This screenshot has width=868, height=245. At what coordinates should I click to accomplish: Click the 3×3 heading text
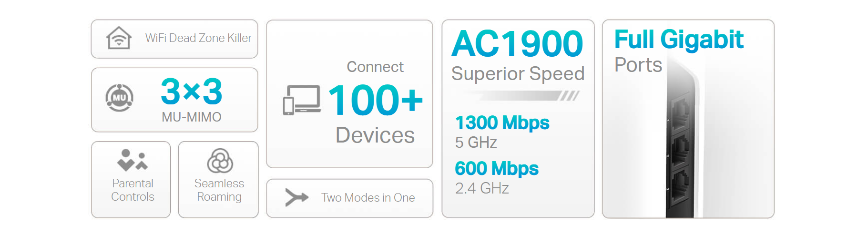(x=192, y=92)
